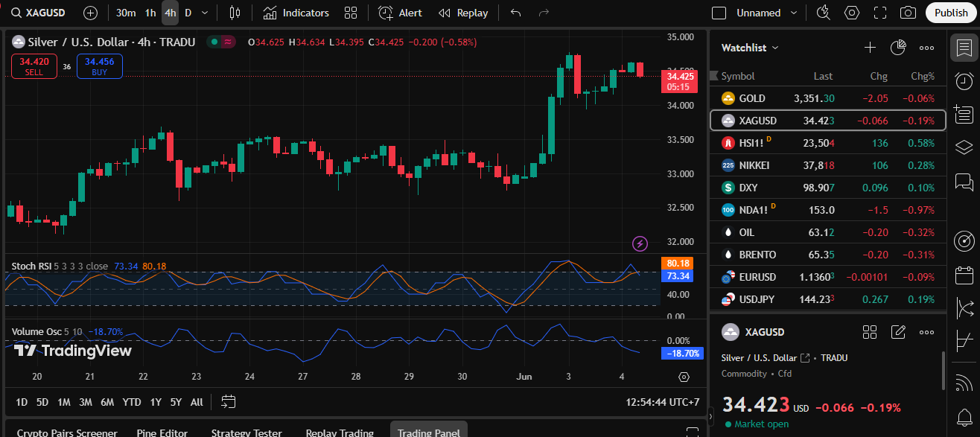Select the 4h timeframe

tap(170, 13)
